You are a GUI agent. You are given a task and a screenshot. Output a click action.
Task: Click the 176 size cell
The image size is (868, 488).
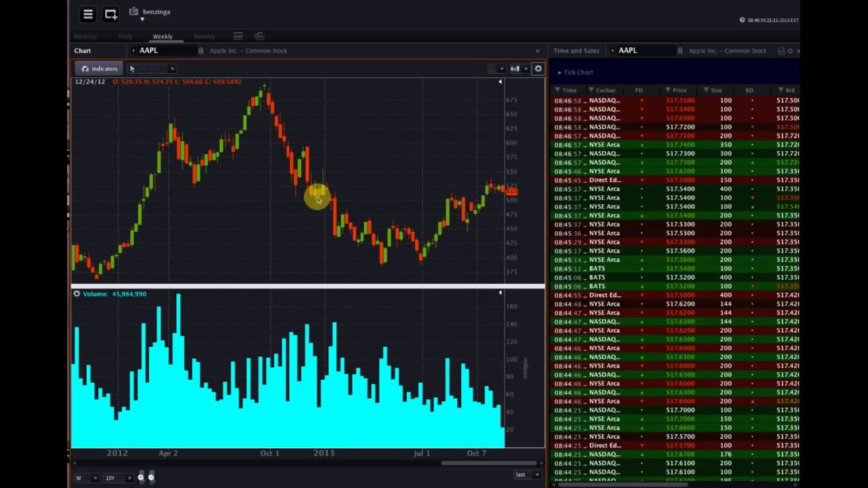[726, 454]
